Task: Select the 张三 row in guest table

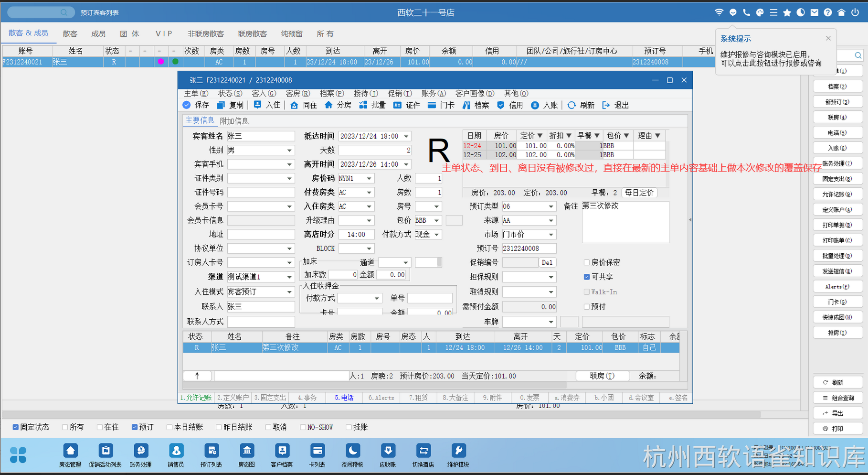Action: 431,348
